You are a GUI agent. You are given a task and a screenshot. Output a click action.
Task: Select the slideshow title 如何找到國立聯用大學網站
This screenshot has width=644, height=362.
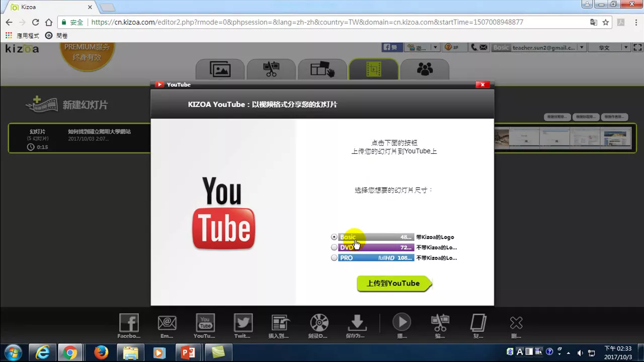coord(100,132)
